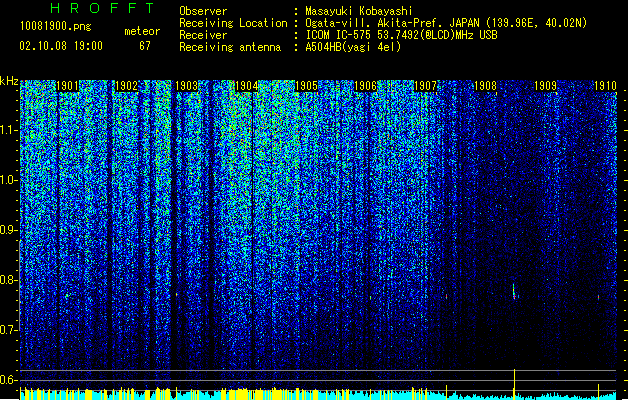Screen dimensions: 629x400
Task: Click the 1910 time marker
Action: tap(605, 86)
